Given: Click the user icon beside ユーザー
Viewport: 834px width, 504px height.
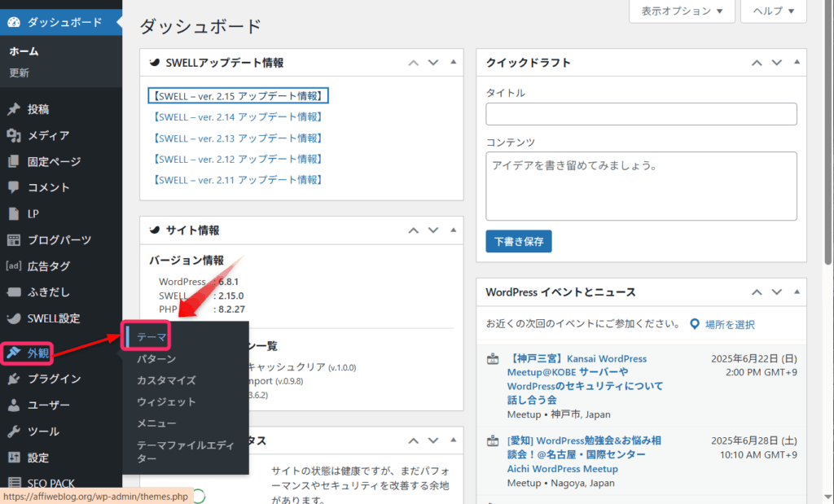Looking at the screenshot, I should coord(14,405).
